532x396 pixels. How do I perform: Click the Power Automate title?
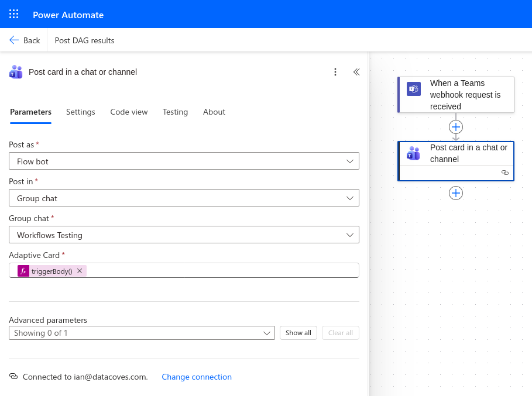(68, 15)
